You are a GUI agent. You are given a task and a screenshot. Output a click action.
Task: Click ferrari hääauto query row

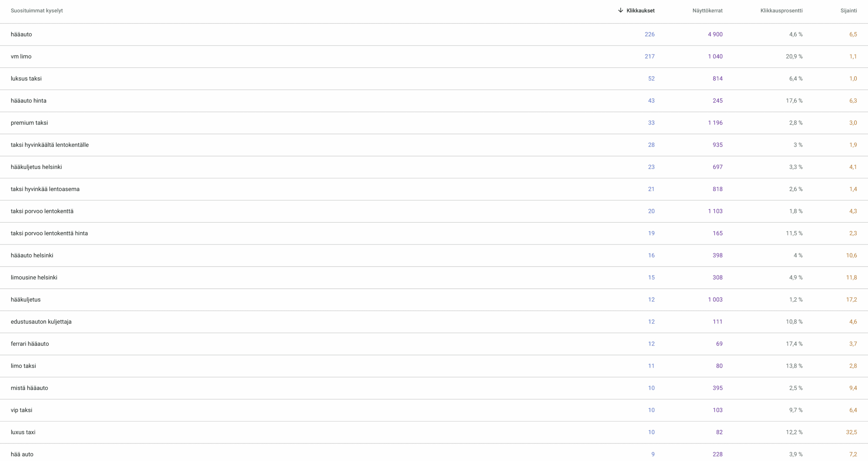(30, 344)
